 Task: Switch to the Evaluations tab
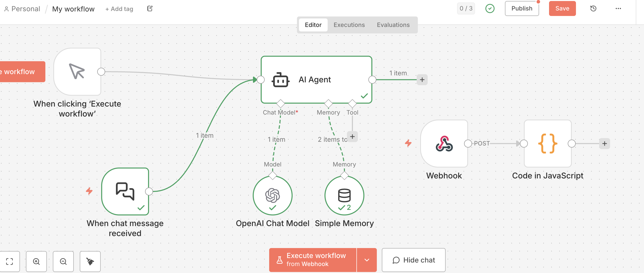coord(393,25)
